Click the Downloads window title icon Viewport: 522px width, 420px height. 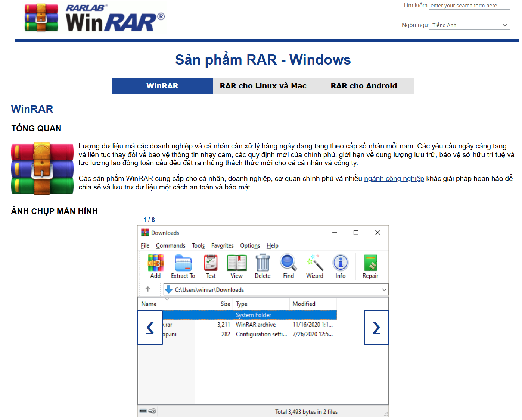coord(145,233)
